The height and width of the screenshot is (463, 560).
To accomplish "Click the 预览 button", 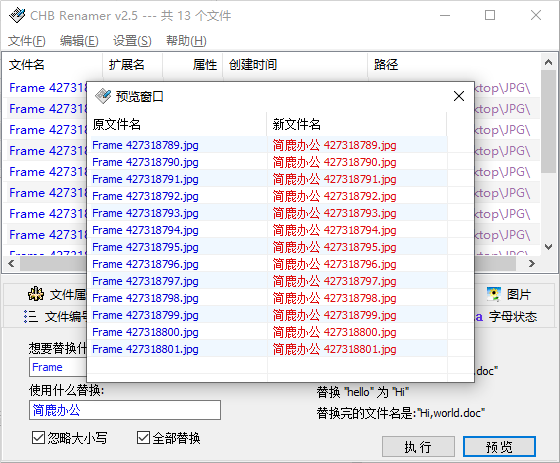I will [499, 446].
